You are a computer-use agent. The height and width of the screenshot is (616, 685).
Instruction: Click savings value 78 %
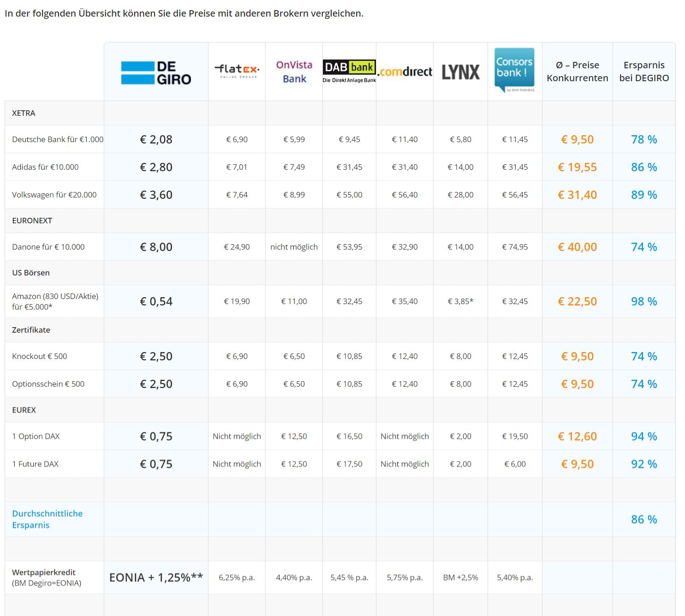[644, 139]
